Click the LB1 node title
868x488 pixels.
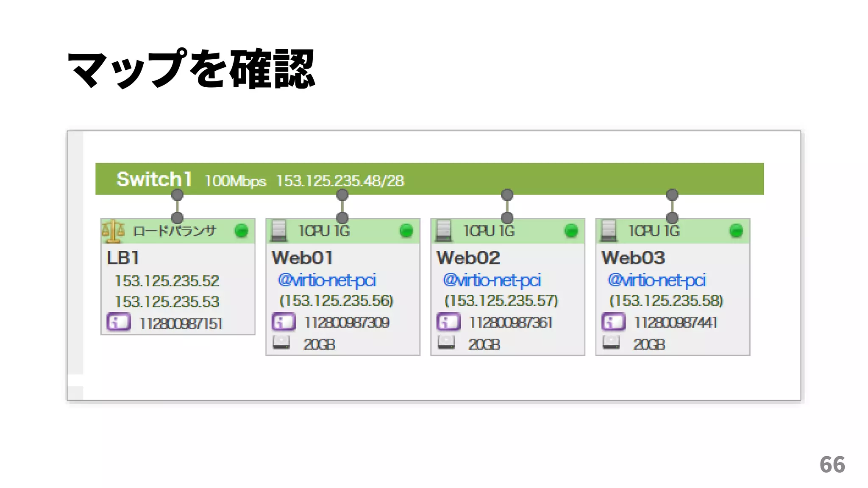pyautogui.click(x=123, y=258)
